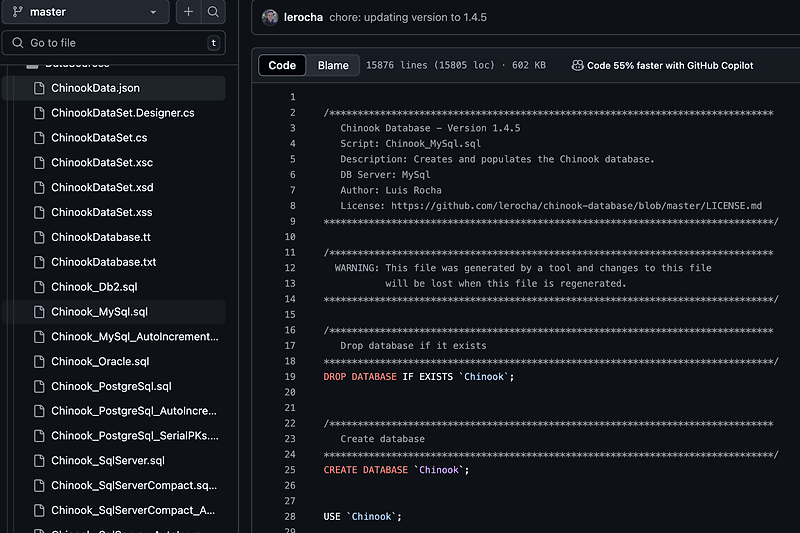Click file icon beside Chinook_PostgreSql.sql

(39, 387)
